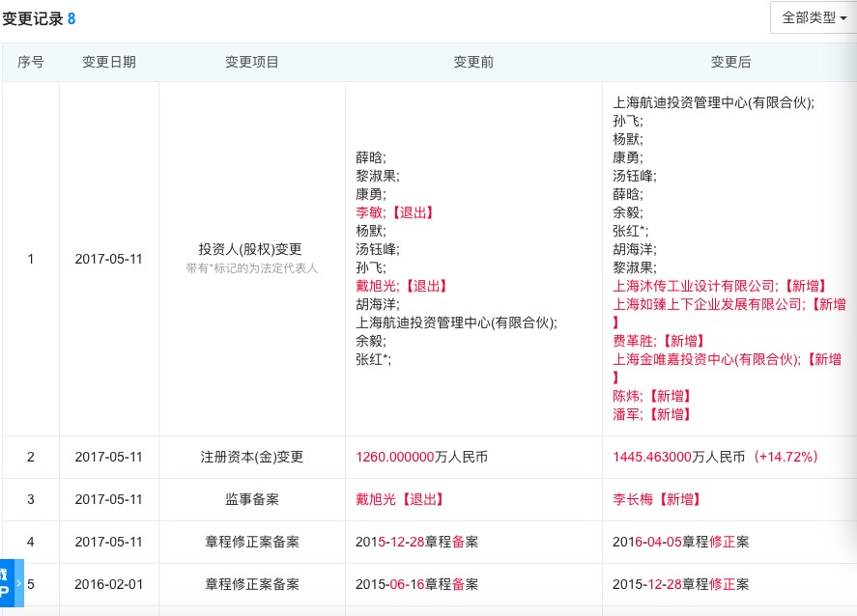
Task: Expand the blue floating side widget arrow
Action: [x=18, y=583]
